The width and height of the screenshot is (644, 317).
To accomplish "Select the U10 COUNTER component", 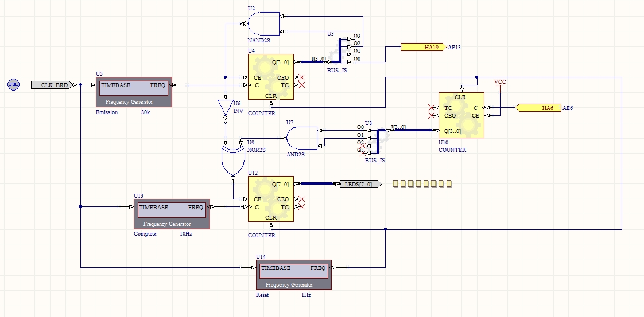I will click(461, 115).
